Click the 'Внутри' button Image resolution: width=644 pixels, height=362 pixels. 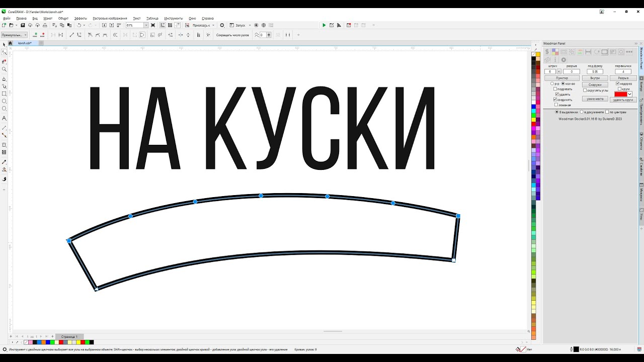point(595,78)
